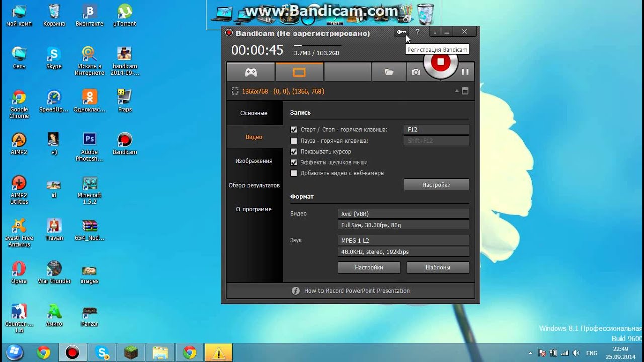Open the Skype desktop icon
The height and width of the screenshot is (362, 644).
(54, 58)
